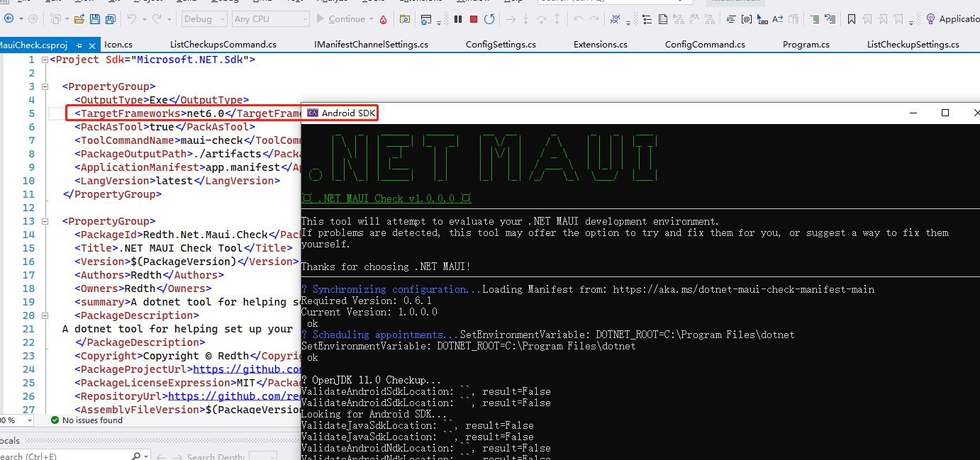The height and width of the screenshot is (460, 980).
Task: Switch to the Icon.cs tab
Action: [118, 44]
